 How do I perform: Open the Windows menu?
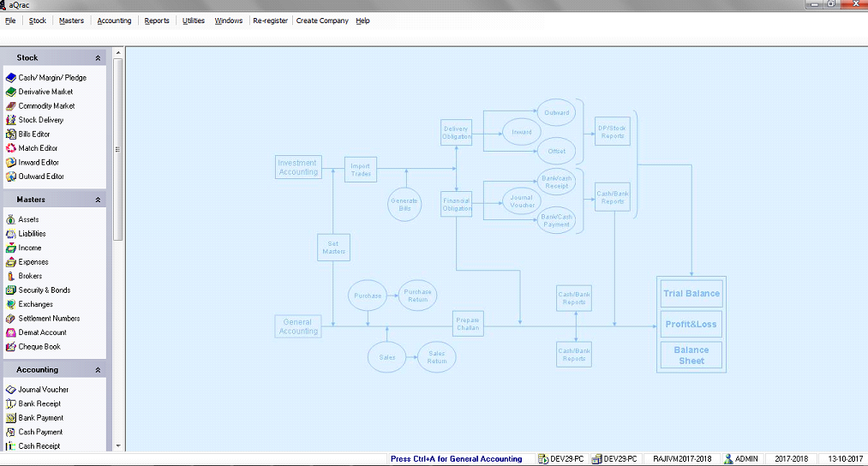[x=229, y=21]
